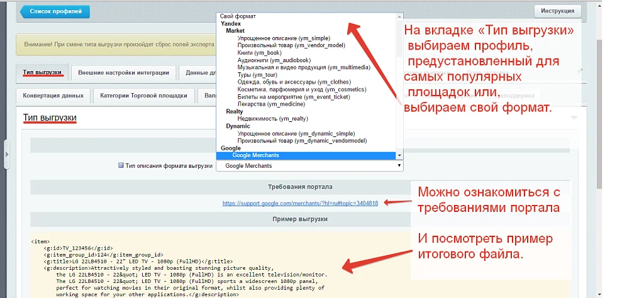This screenshot has height=298, width=644.
Task: Expand the left side panel handle
Action: pos(6,154)
